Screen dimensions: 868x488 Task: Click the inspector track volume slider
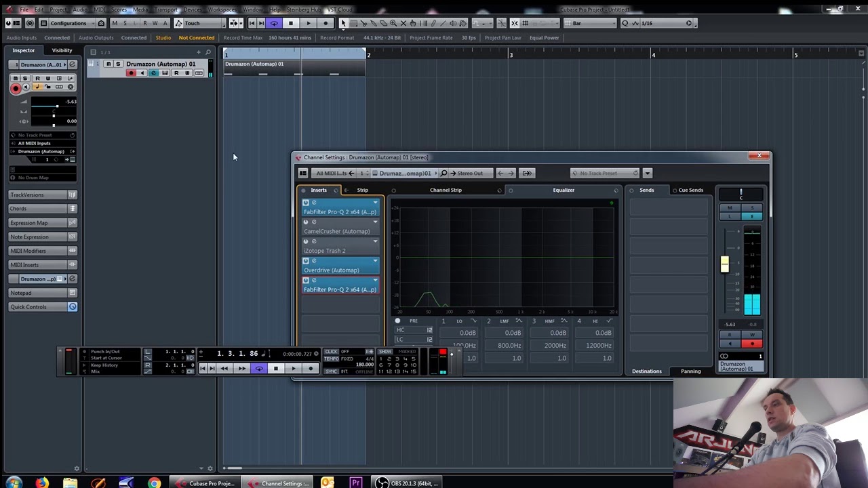tap(54, 106)
